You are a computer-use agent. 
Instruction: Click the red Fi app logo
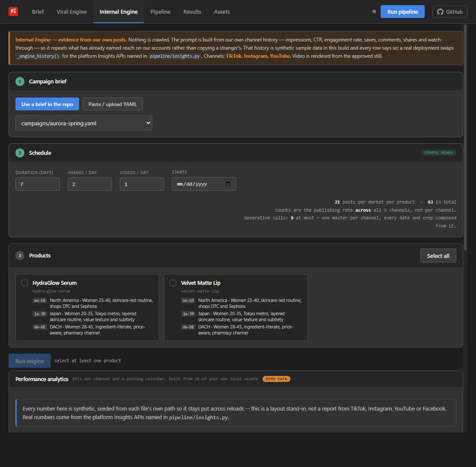pos(13,12)
